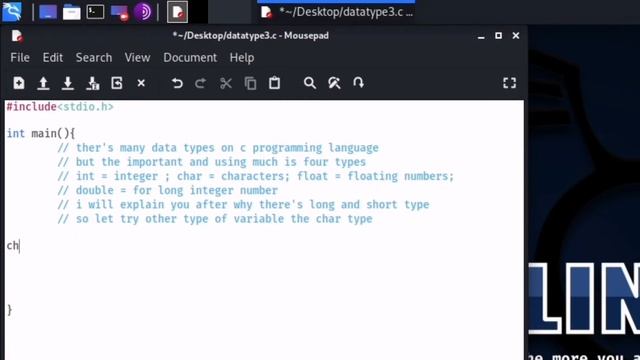
Task: Launch the terminal emulator from panel
Action: tap(95, 12)
